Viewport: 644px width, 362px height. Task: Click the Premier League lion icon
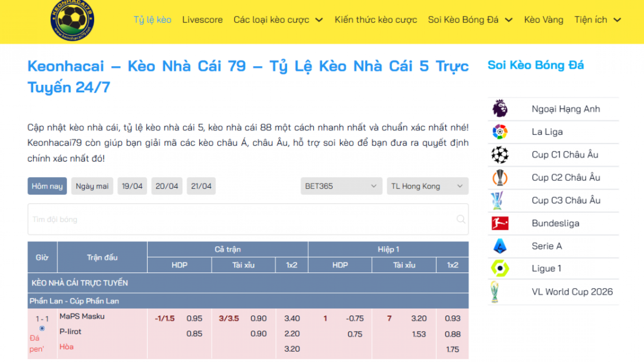500,109
